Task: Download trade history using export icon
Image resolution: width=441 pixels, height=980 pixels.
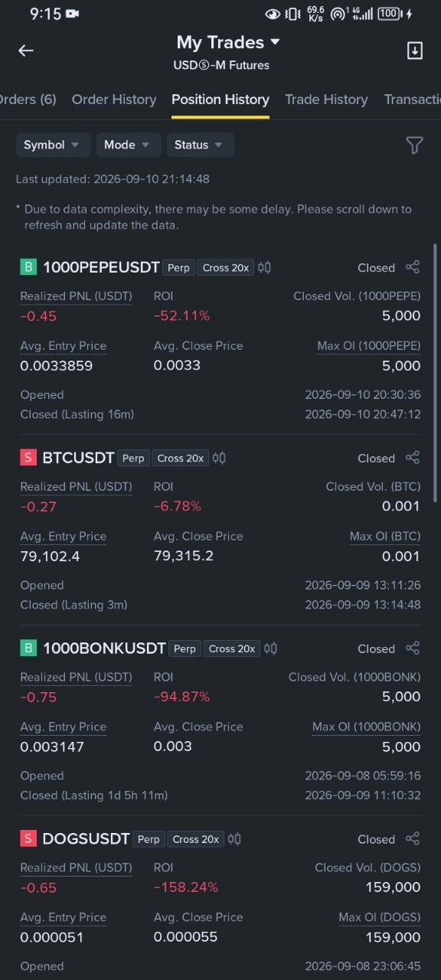Action: click(x=414, y=51)
